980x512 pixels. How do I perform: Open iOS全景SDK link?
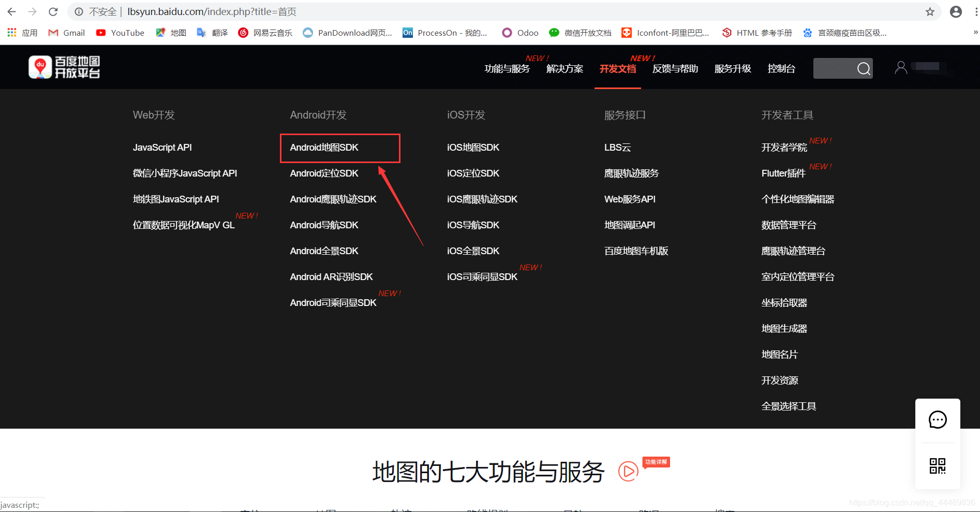(x=473, y=251)
